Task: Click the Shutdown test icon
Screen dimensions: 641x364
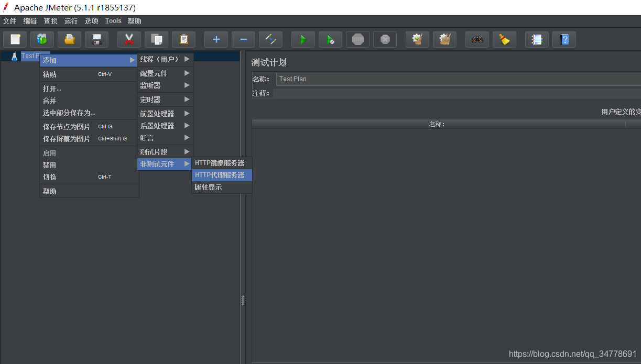Action: 385,39
